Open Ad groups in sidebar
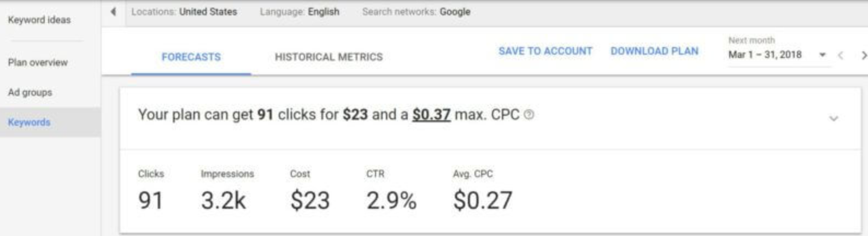 [x=30, y=92]
